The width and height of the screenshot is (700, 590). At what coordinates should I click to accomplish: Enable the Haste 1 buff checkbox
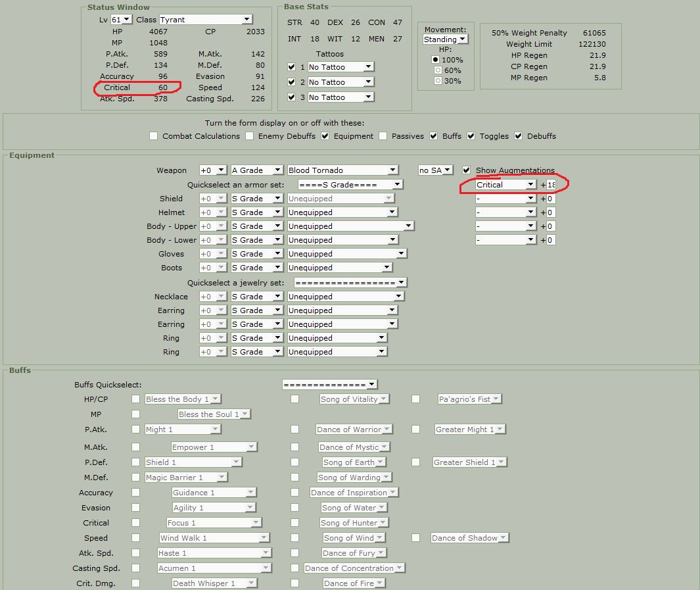coord(135,553)
